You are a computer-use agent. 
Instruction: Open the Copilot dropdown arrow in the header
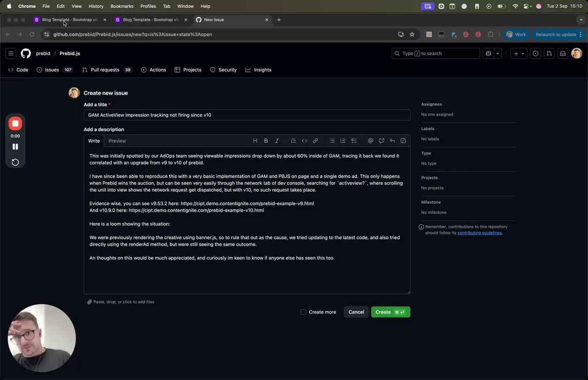pyautogui.click(x=498, y=53)
